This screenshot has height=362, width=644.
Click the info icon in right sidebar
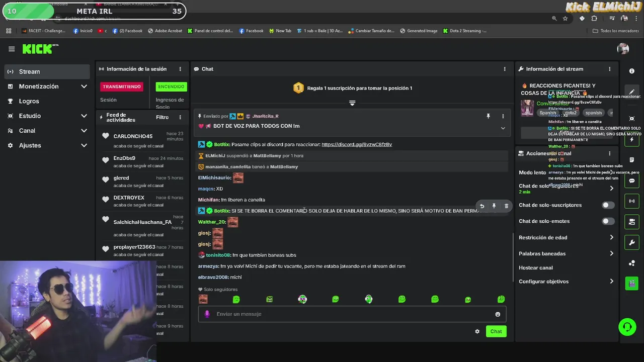pos(632,71)
